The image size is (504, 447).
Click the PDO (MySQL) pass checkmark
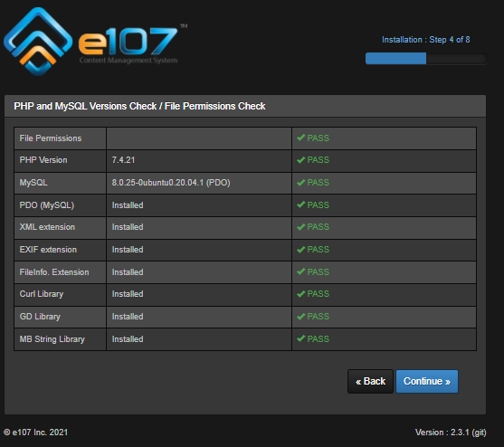point(300,204)
